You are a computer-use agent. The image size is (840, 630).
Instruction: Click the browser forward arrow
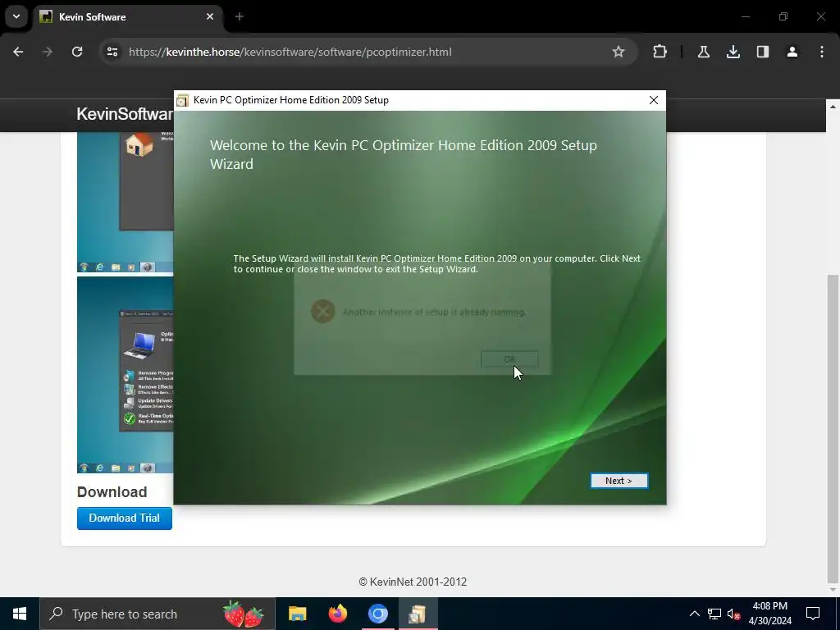click(x=48, y=52)
